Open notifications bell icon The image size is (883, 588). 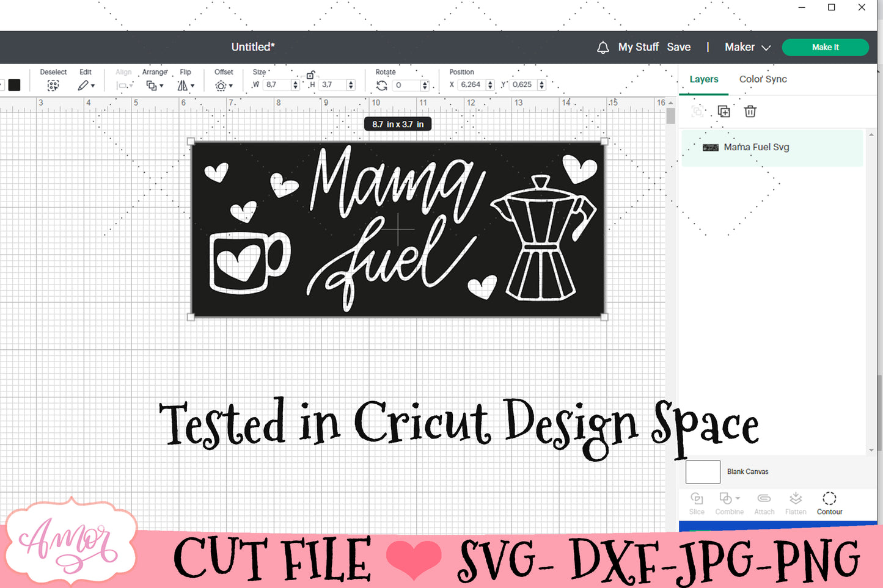[603, 47]
